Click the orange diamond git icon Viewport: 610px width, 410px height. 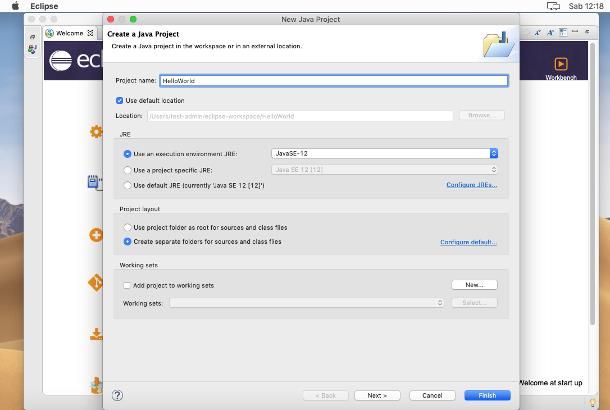pos(96,283)
